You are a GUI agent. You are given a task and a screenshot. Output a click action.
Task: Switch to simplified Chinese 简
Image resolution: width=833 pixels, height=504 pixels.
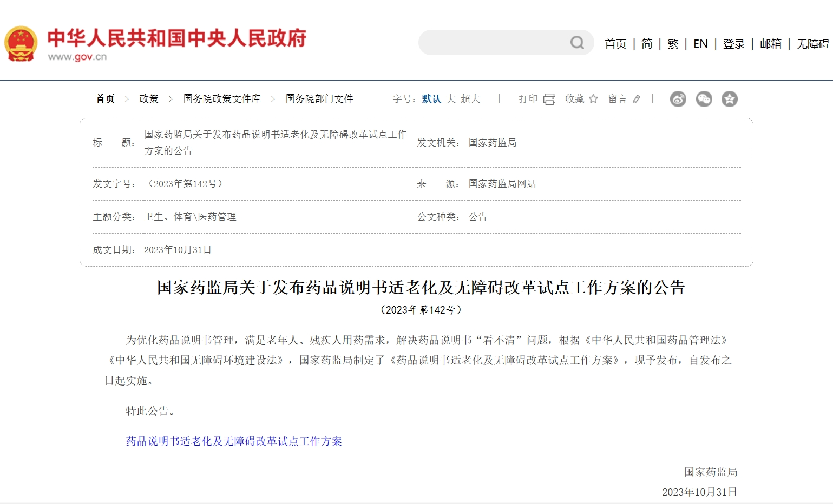click(647, 44)
